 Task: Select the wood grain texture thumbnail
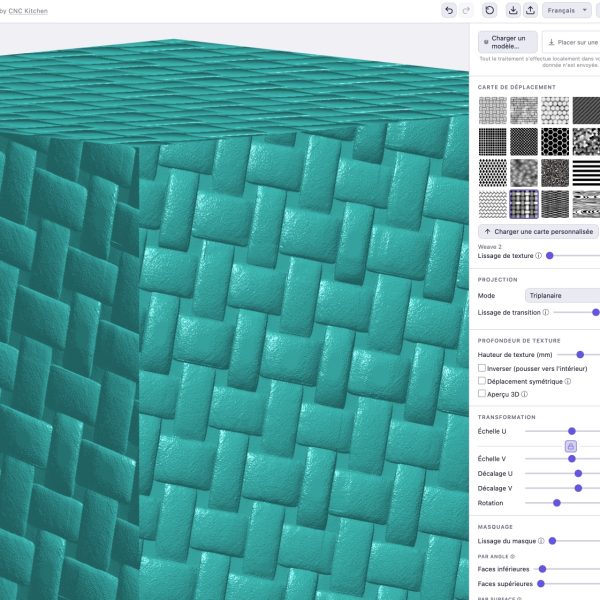click(x=586, y=204)
